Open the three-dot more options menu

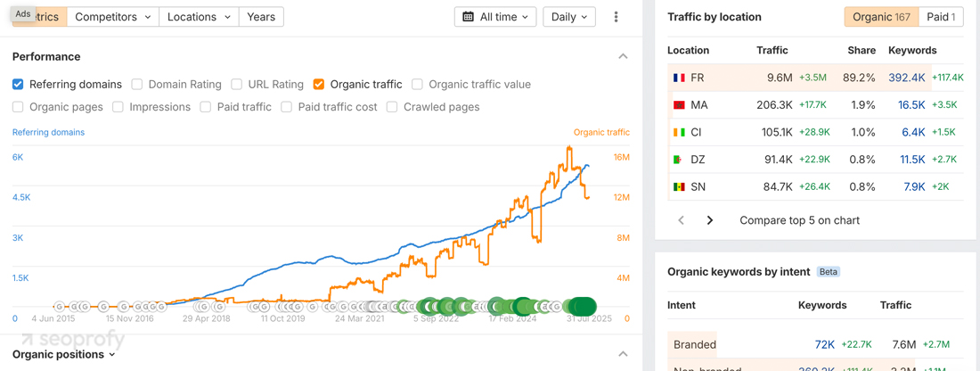click(x=617, y=17)
